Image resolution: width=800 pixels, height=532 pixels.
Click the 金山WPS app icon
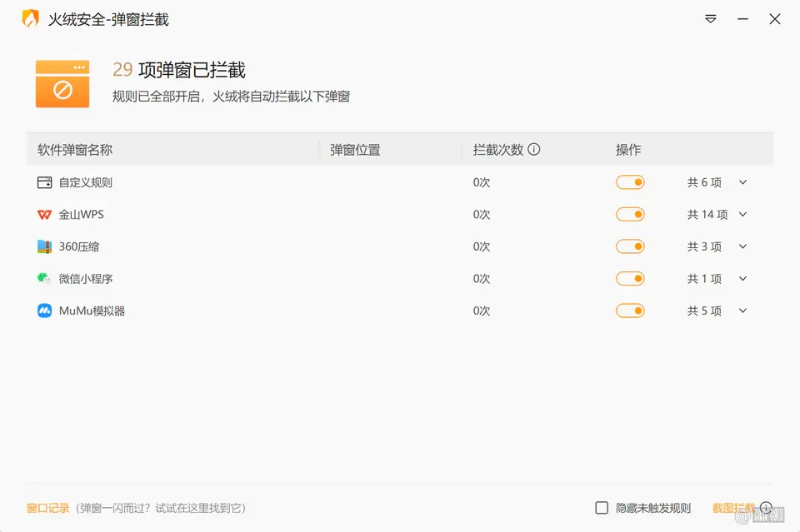click(x=44, y=215)
